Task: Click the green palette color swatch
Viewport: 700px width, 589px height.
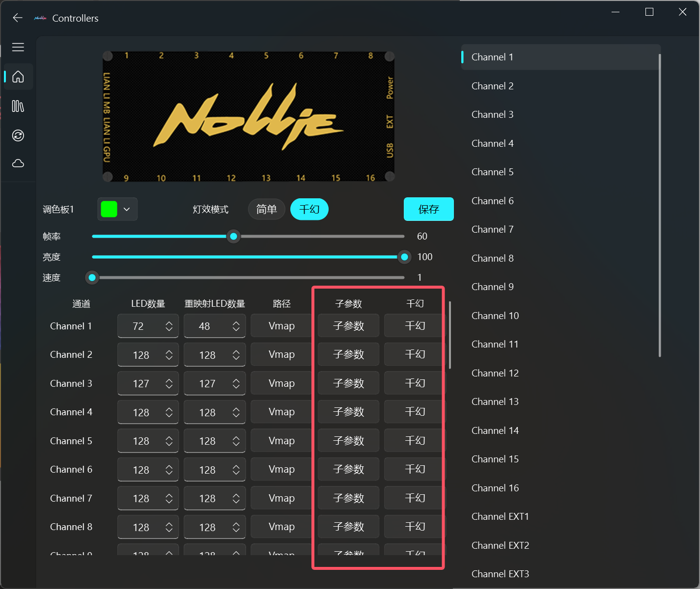Action: [109, 209]
